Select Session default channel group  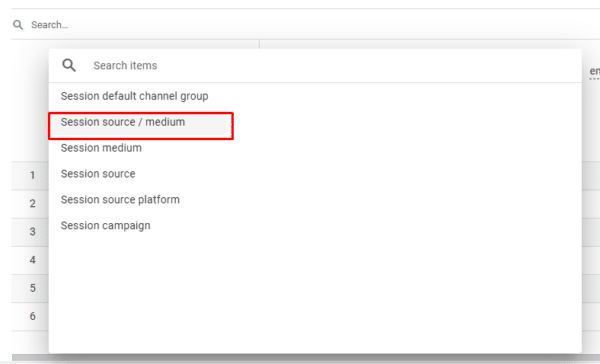[134, 96]
